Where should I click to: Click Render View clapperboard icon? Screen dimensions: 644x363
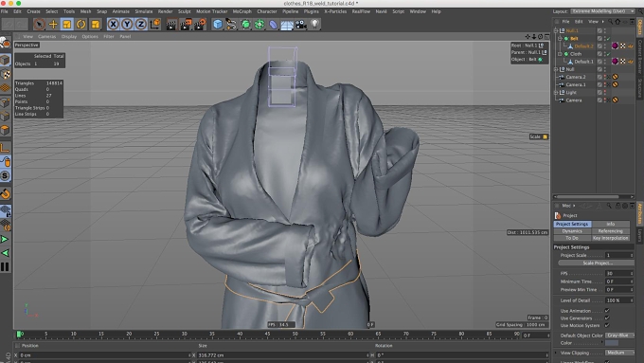[171, 25]
